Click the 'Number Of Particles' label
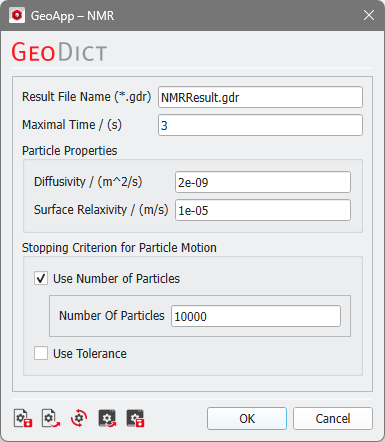 tap(112, 315)
